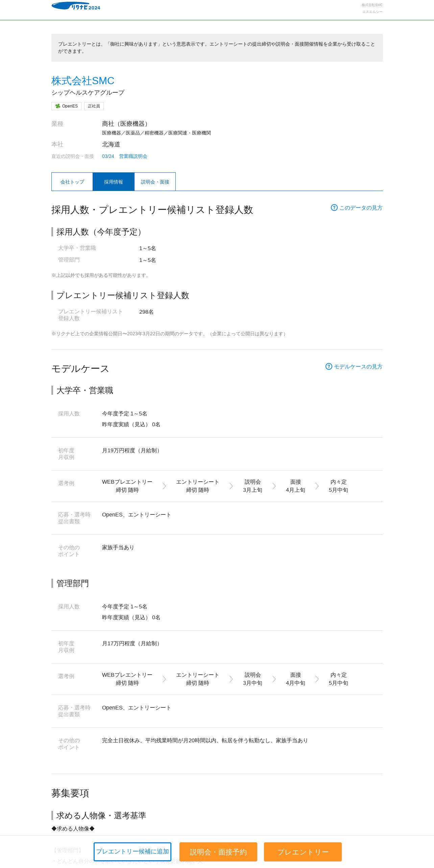Click the orange プレエントリー button
The width and height of the screenshot is (434, 868).
click(x=303, y=852)
